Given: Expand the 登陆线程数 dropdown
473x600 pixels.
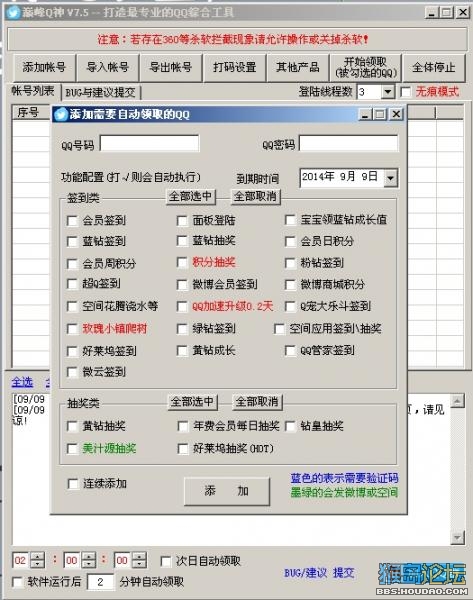Looking at the screenshot, I should pos(388,92).
